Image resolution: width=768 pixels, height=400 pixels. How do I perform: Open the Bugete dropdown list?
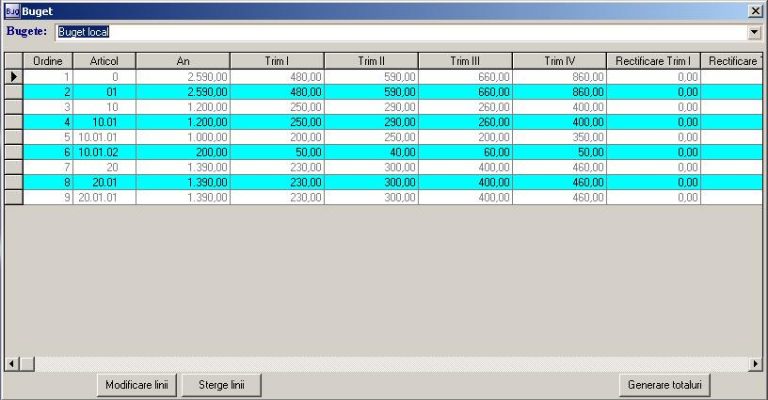coord(754,32)
